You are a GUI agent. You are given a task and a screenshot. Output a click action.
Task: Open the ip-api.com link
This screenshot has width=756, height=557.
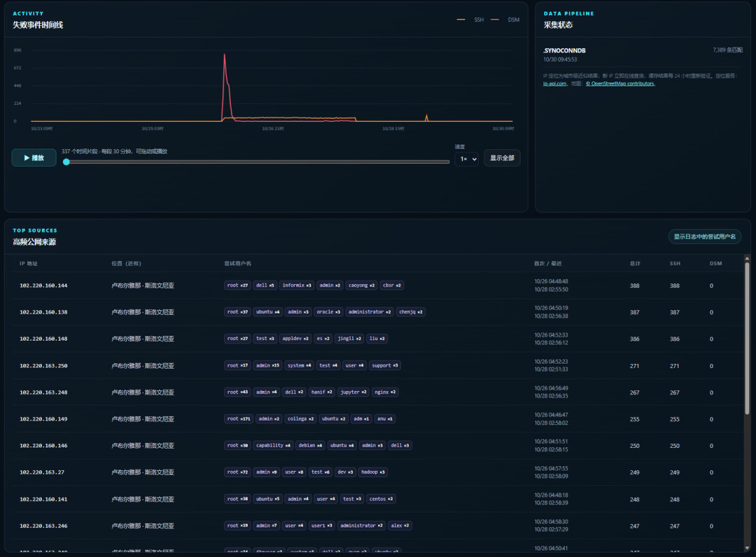point(554,83)
